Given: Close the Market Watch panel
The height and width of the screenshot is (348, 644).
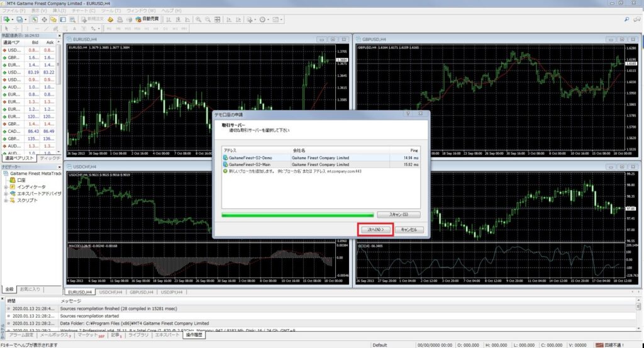Looking at the screenshot, I should coord(59,36).
